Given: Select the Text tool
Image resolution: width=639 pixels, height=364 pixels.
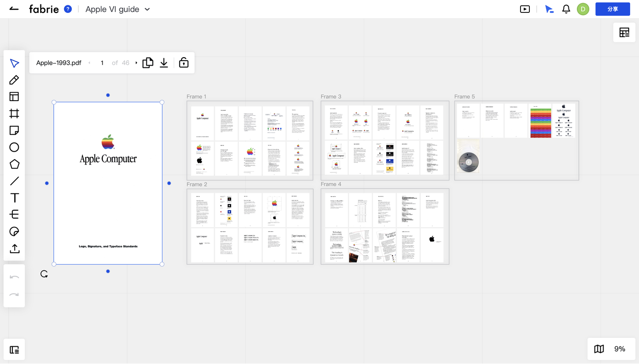Looking at the screenshot, I should (14, 198).
